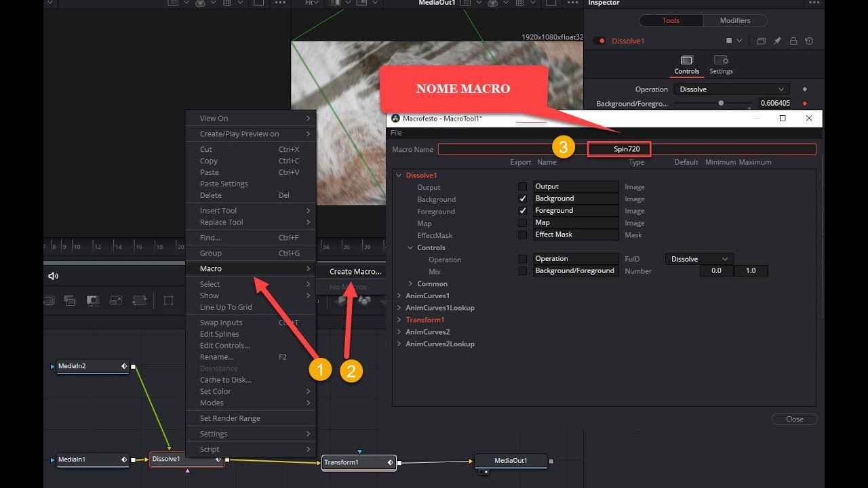
Task: Click the resize tool icon in node toolbar
Action: 116,300
